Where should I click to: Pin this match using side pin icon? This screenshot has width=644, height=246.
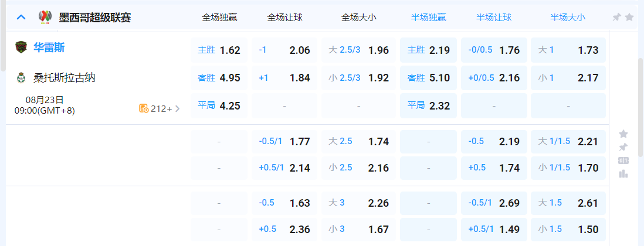623,147
